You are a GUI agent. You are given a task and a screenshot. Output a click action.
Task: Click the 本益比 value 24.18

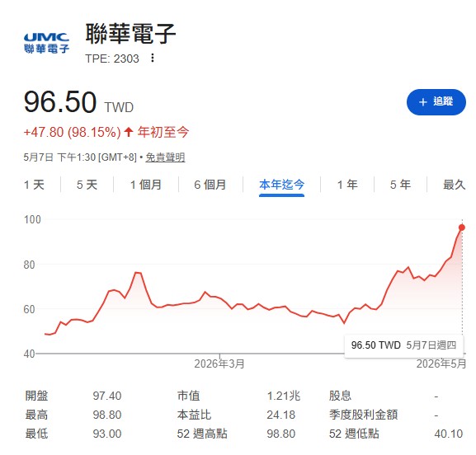tap(281, 415)
